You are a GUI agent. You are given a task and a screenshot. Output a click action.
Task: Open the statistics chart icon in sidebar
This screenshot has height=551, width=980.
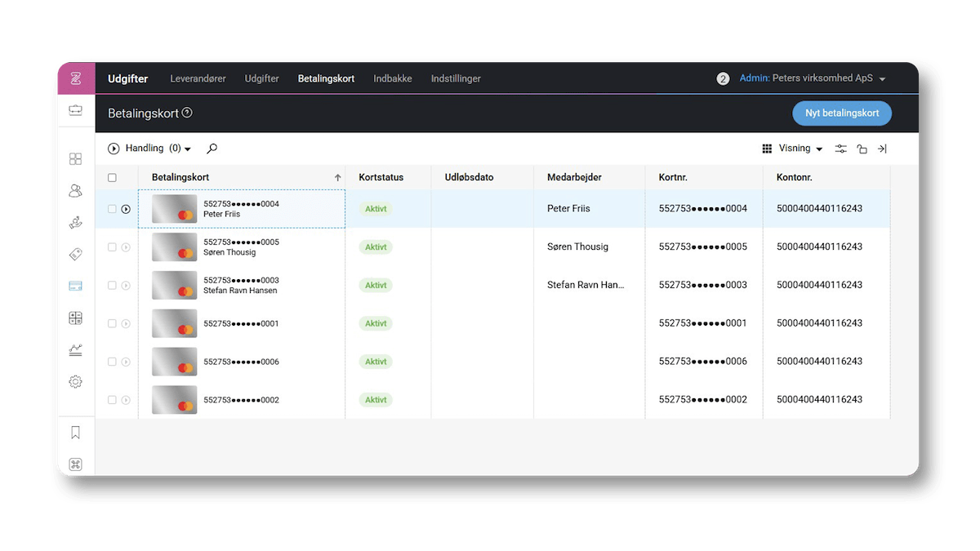click(75, 349)
